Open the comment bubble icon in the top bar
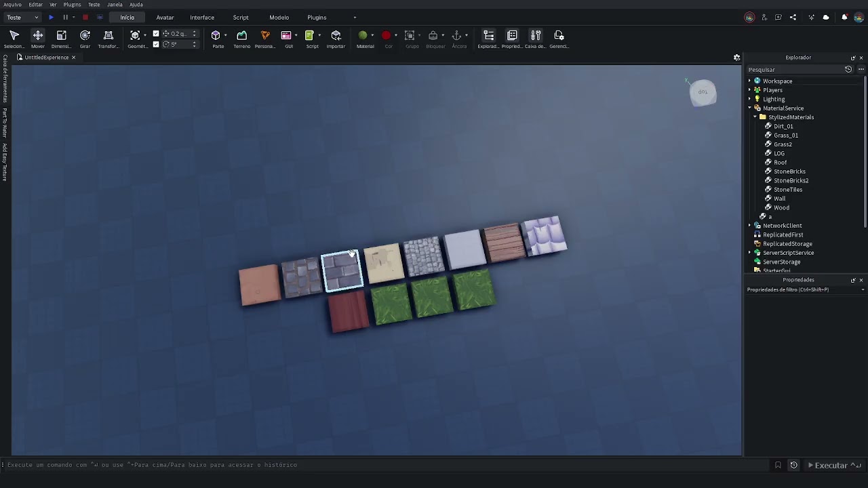 click(x=778, y=17)
